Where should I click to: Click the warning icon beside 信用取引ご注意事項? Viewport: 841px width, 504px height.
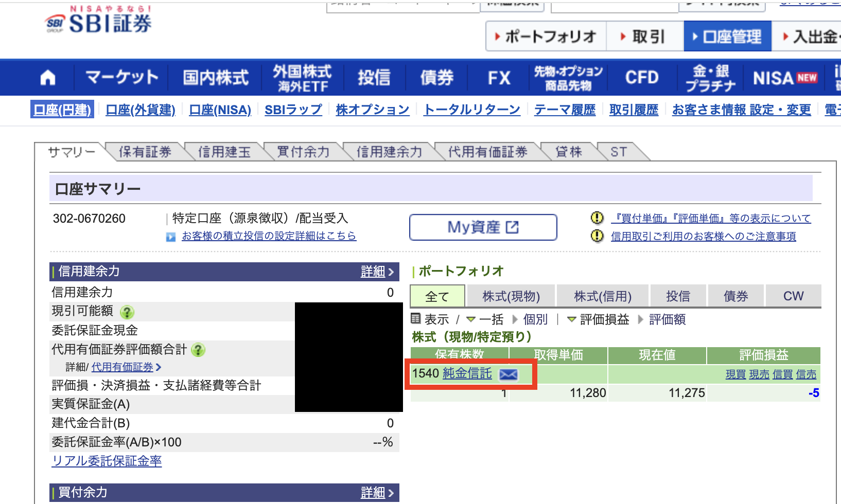[x=597, y=236]
